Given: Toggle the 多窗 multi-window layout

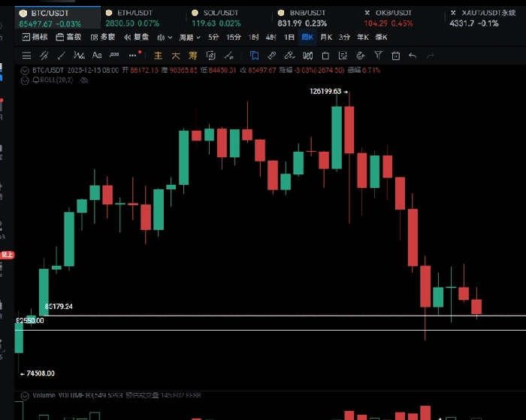Looking at the screenshot, I should tap(102, 37).
